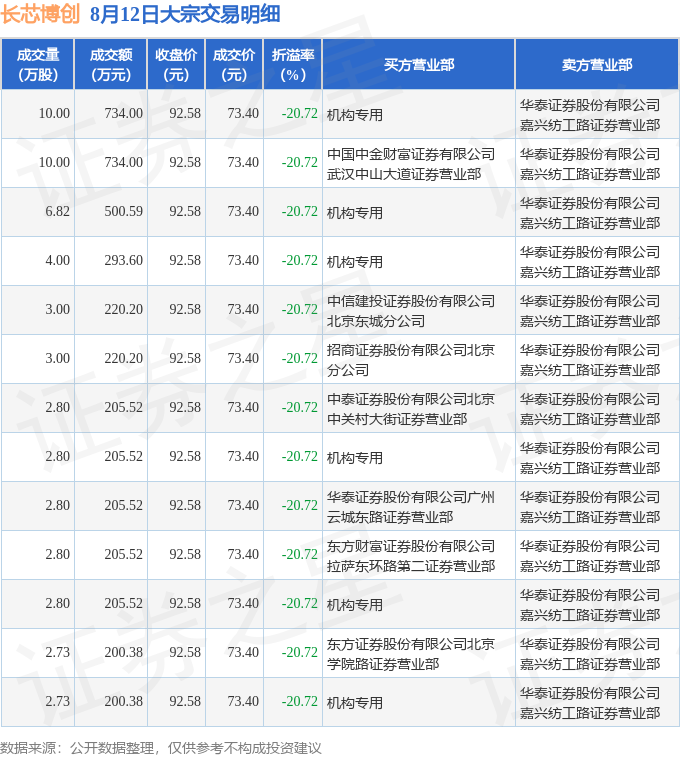
Task: Click 220.20 amount in 招商证券 row
Action: point(124,359)
